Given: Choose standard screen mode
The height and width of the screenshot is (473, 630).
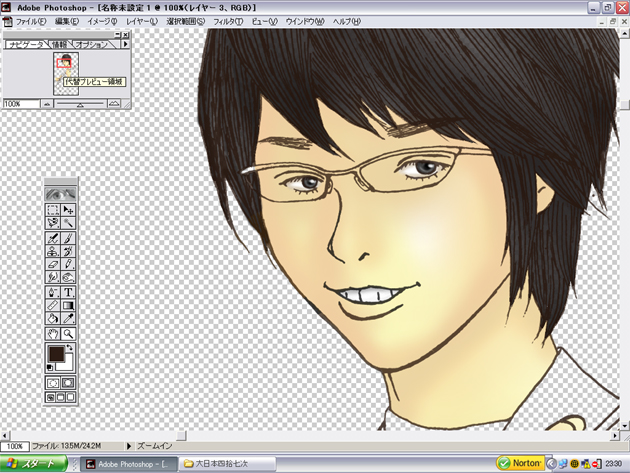Looking at the screenshot, I should pyautogui.click(x=51, y=397).
